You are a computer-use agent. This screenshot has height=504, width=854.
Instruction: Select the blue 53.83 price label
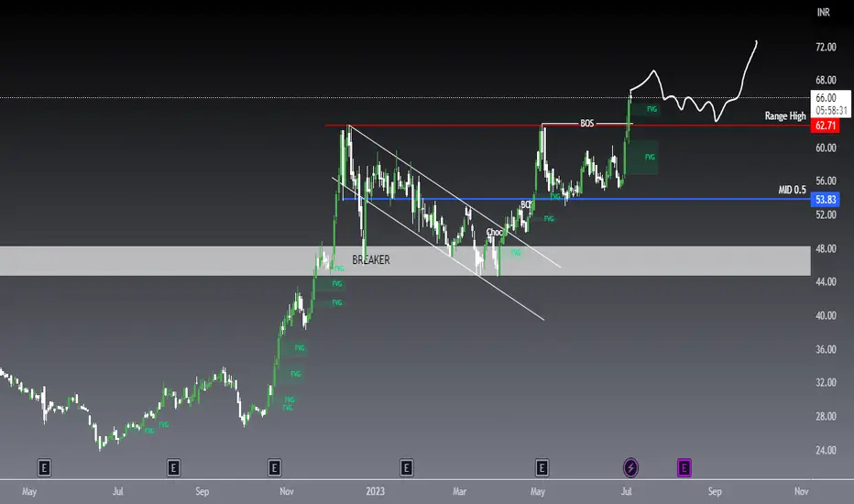[825, 200]
